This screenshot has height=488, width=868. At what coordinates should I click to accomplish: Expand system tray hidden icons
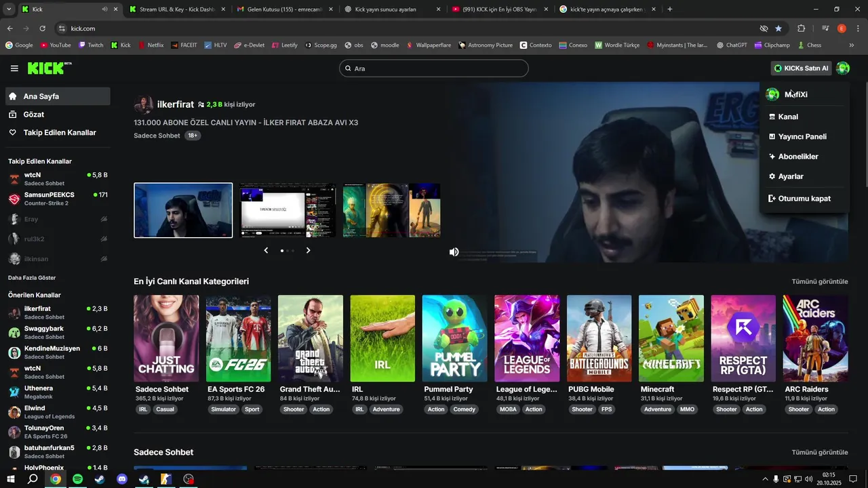[x=765, y=479]
